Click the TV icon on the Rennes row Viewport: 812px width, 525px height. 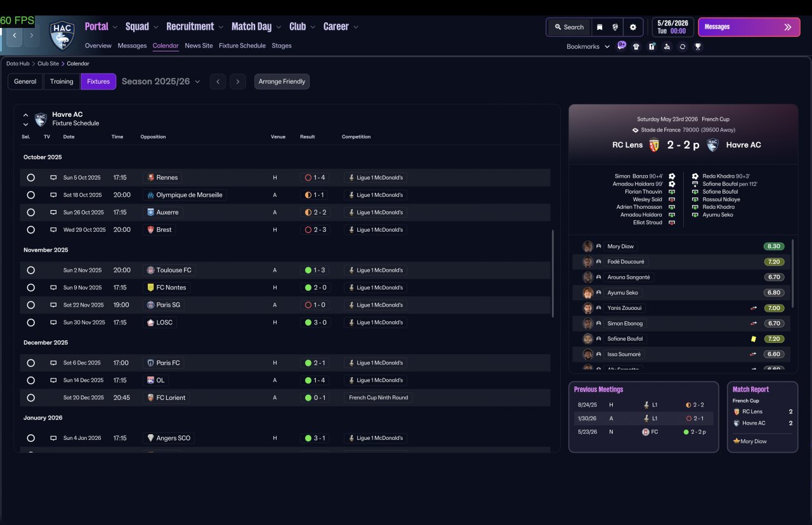[53, 178]
